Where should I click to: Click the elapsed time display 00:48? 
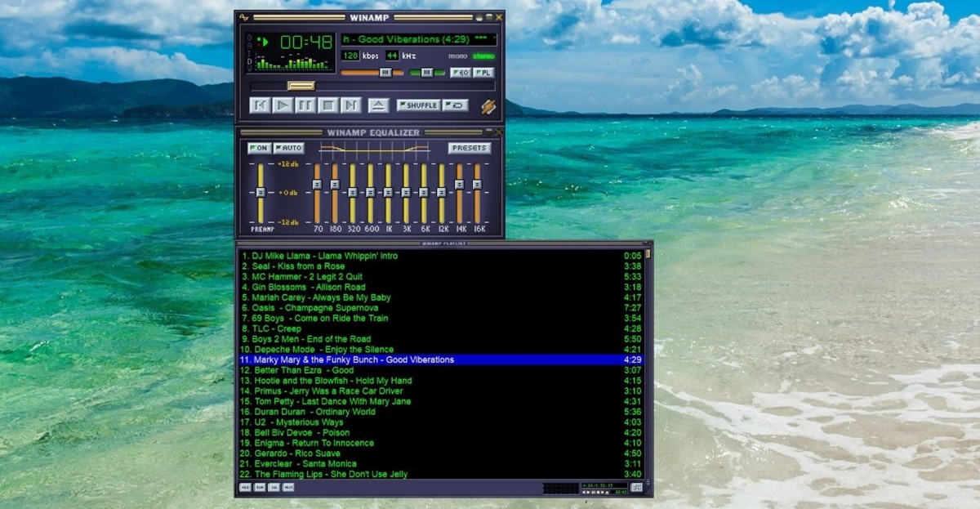pos(306,42)
